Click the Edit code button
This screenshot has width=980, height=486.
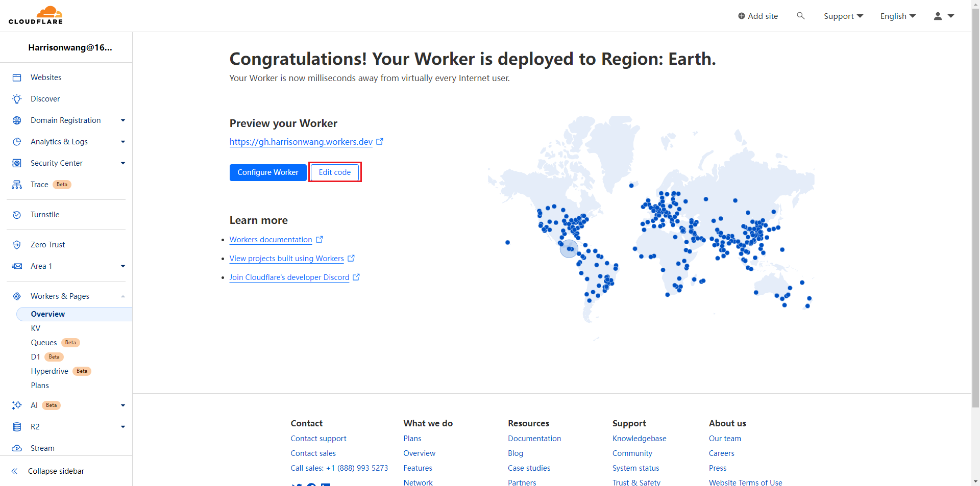(335, 172)
